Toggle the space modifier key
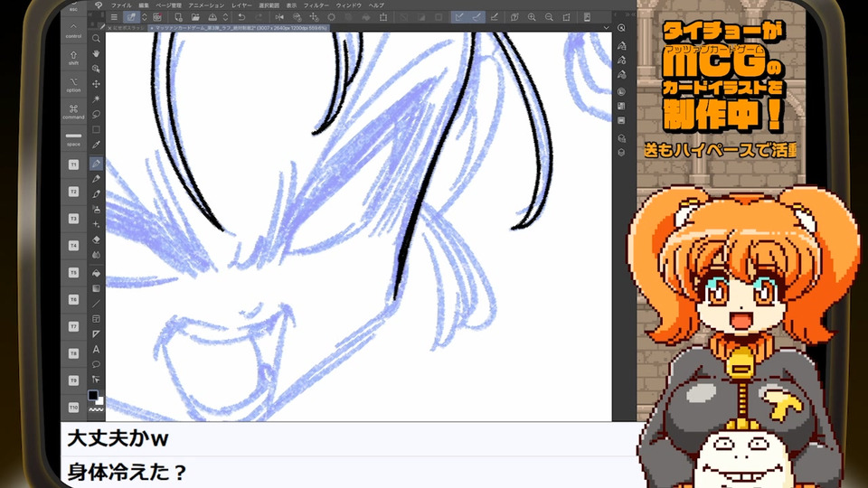Viewport: 868px width, 488px height. click(x=73, y=139)
